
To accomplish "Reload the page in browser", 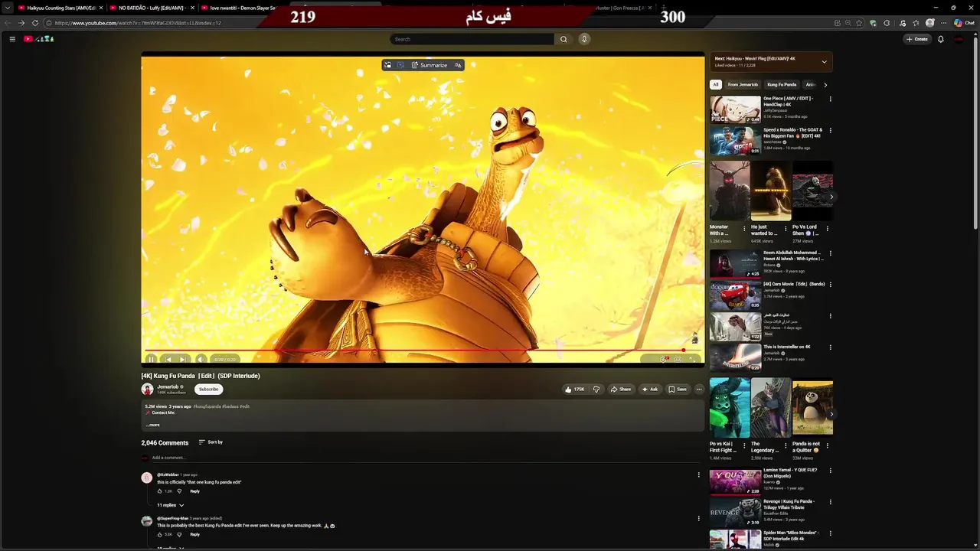I will (x=35, y=23).
